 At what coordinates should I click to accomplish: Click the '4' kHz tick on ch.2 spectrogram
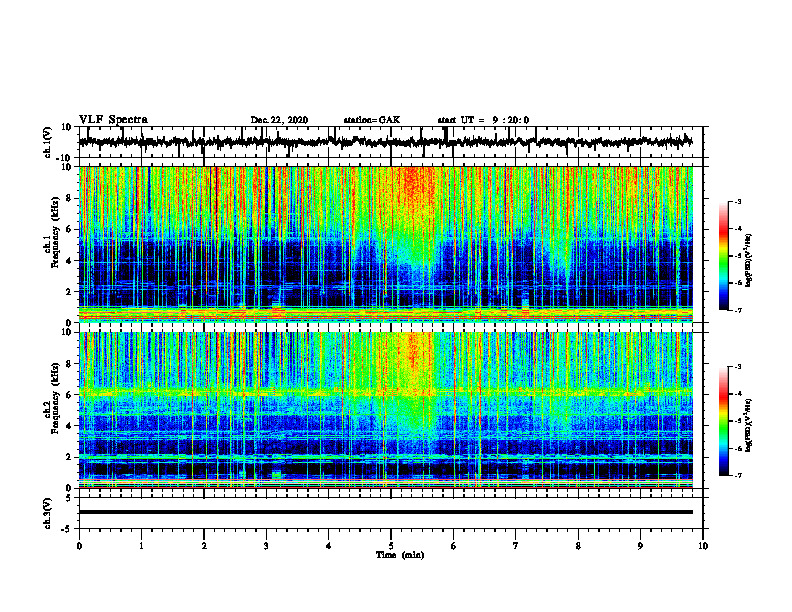point(69,426)
